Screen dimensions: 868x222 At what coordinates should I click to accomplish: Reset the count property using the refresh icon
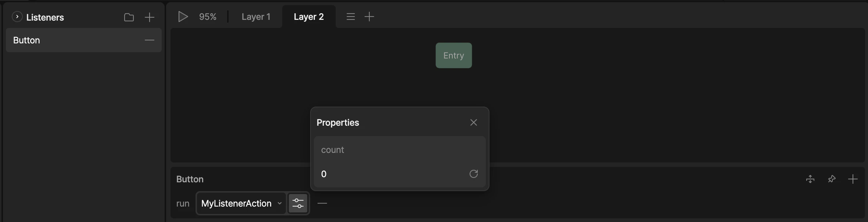[x=474, y=174]
